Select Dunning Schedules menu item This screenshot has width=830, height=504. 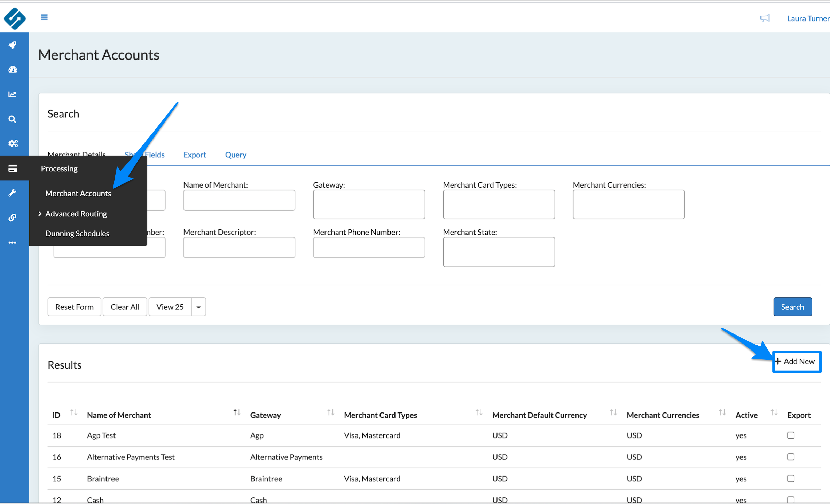tap(77, 233)
